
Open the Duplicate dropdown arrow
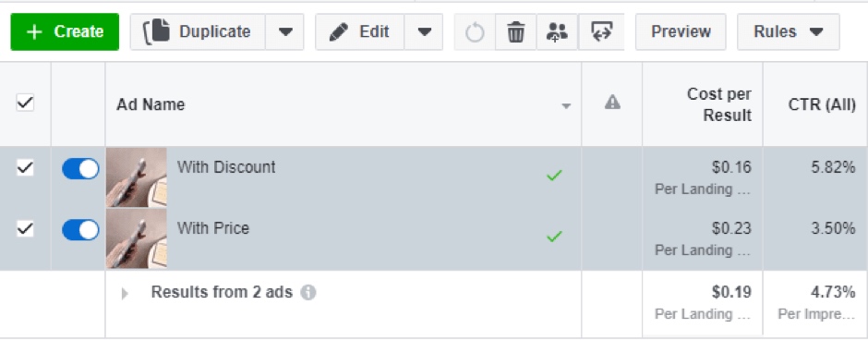pos(285,32)
